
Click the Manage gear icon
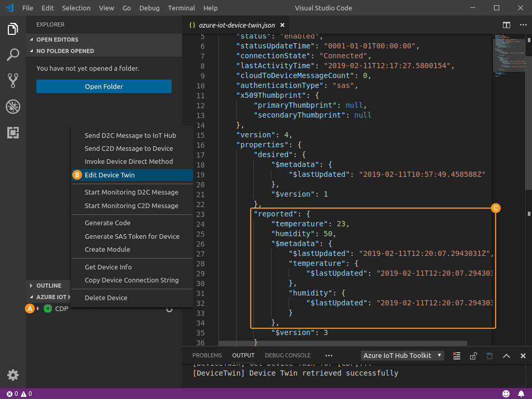pos(13,375)
